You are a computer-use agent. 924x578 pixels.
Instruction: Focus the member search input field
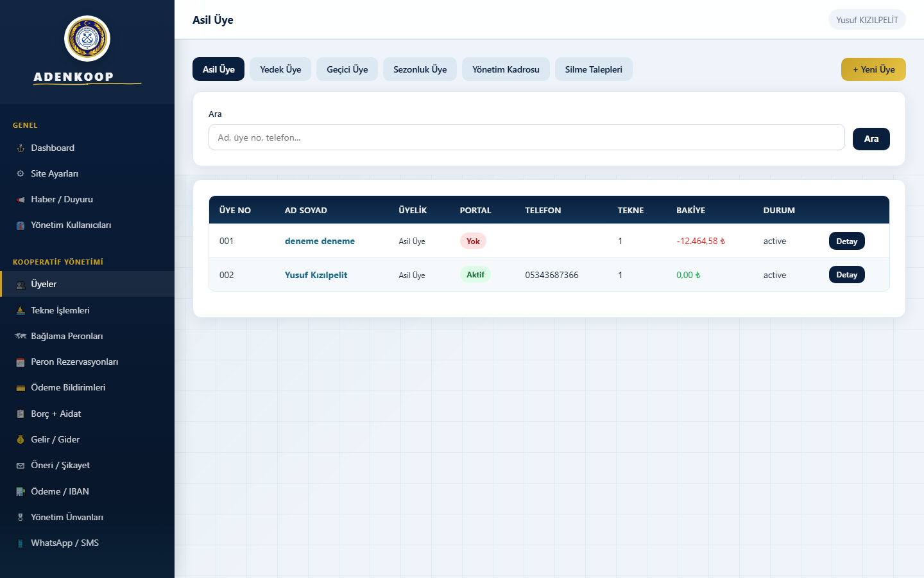pyautogui.click(x=526, y=137)
